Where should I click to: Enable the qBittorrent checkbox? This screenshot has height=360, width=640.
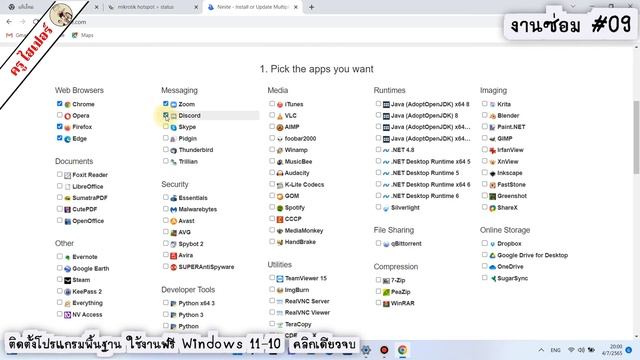(378, 243)
